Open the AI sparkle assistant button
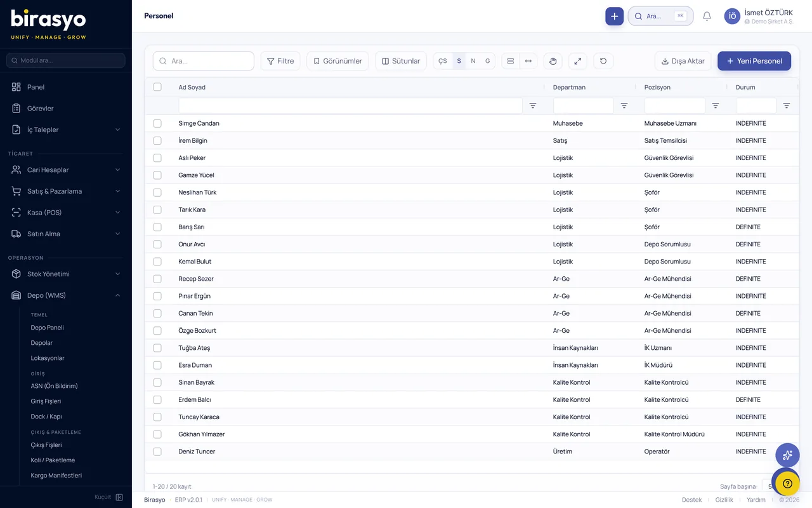812x508 pixels. pyautogui.click(x=787, y=455)
